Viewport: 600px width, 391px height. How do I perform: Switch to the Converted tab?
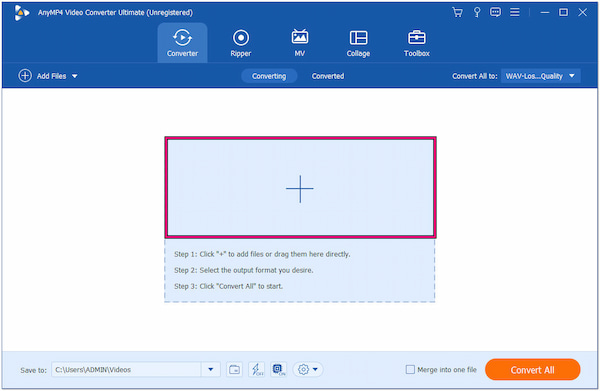click(328, 76)
